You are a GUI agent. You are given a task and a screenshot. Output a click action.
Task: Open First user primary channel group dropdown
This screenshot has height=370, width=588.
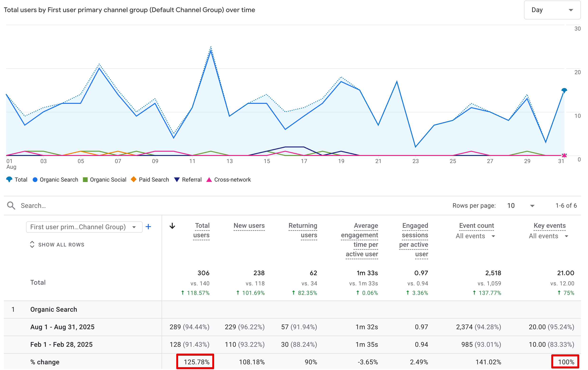click(84, 227)
